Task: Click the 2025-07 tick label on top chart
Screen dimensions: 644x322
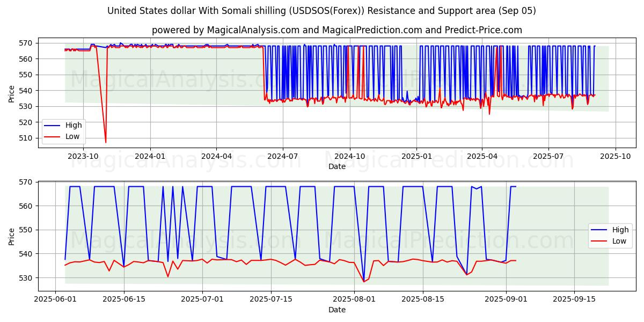Action: point(548,156)
